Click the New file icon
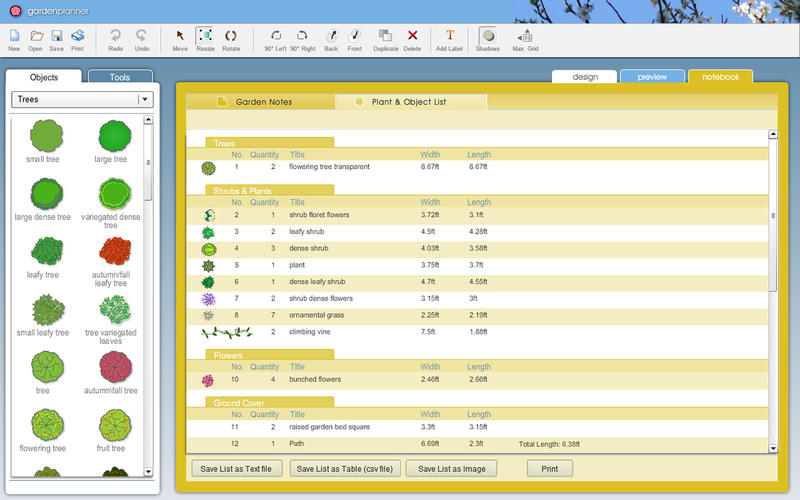Viewport: 800px width, 500px height. pos(14,36)
